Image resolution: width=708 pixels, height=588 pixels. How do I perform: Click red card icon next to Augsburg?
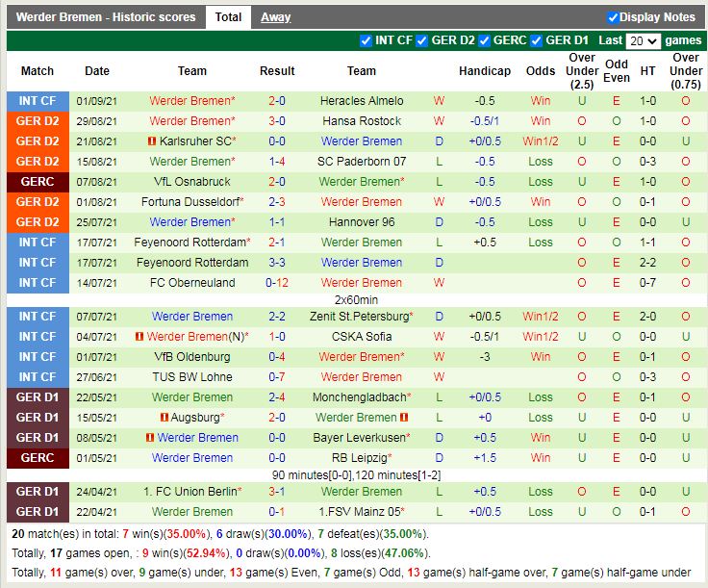(164, 418)
